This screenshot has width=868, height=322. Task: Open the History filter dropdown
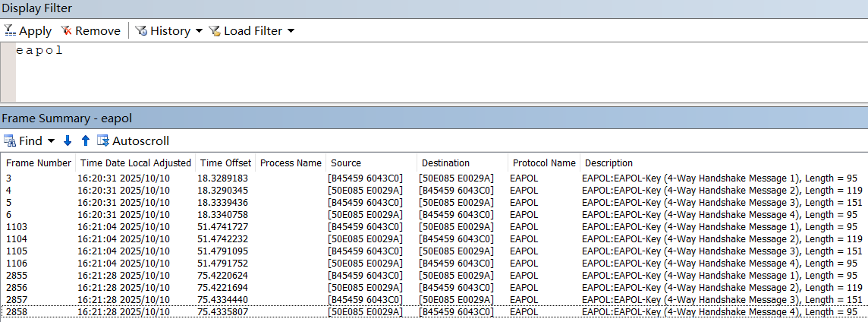point(169,31)
